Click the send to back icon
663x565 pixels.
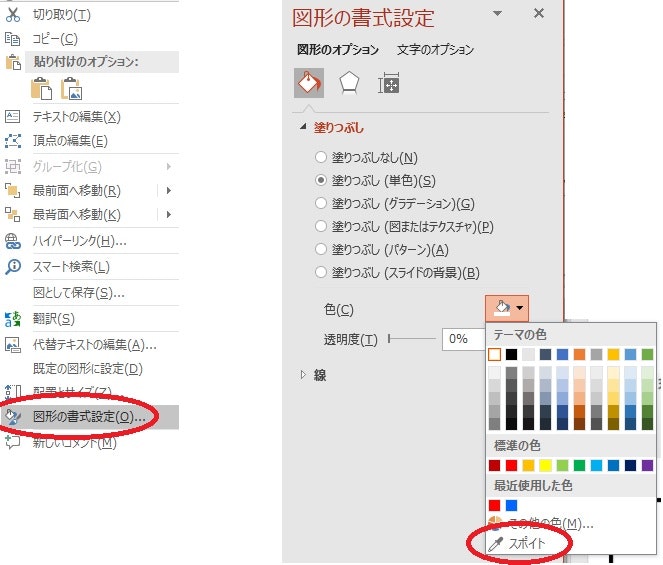click(x=13, y=214)
